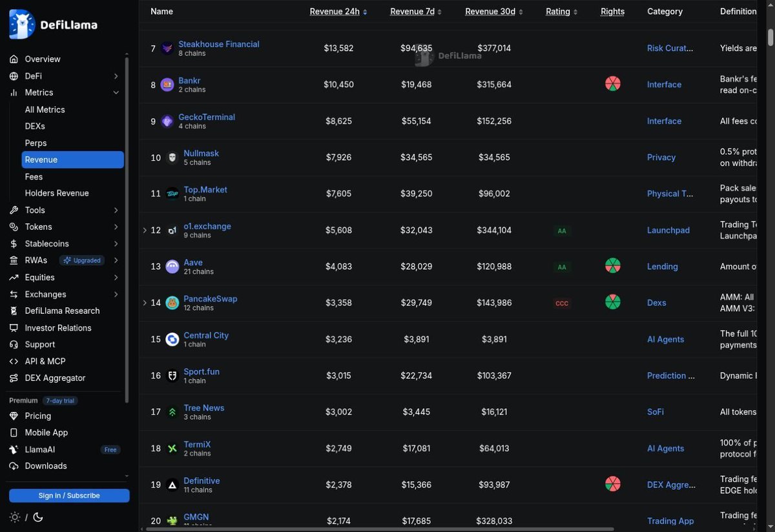This screenshot has height=532, width=775.
Task: Click the Definitive triangle icon
Action: 172,485
